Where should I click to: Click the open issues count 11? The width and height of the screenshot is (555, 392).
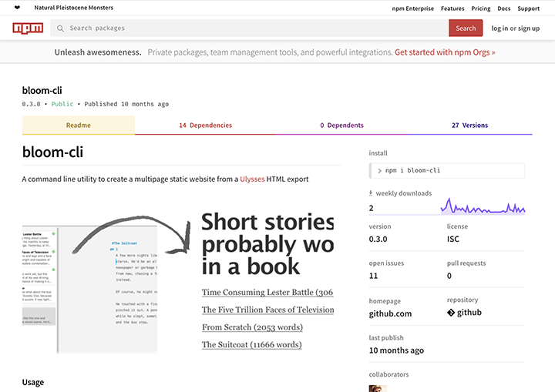(373, 276)
